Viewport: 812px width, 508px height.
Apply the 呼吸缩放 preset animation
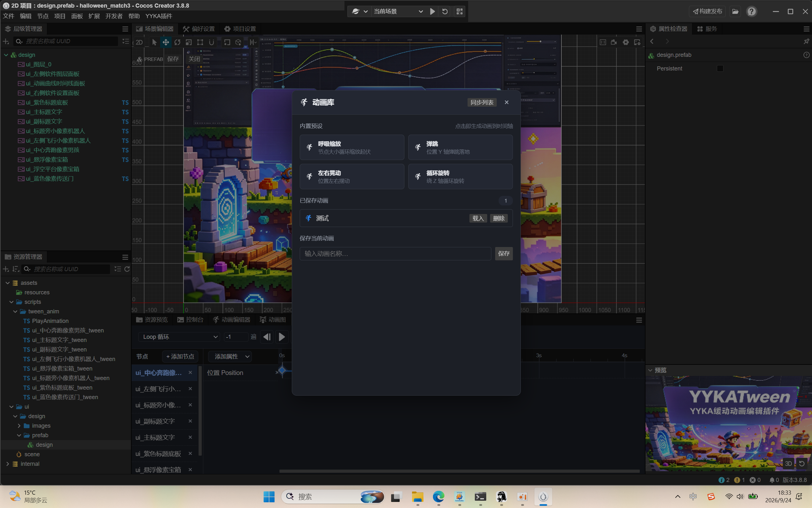352,148
